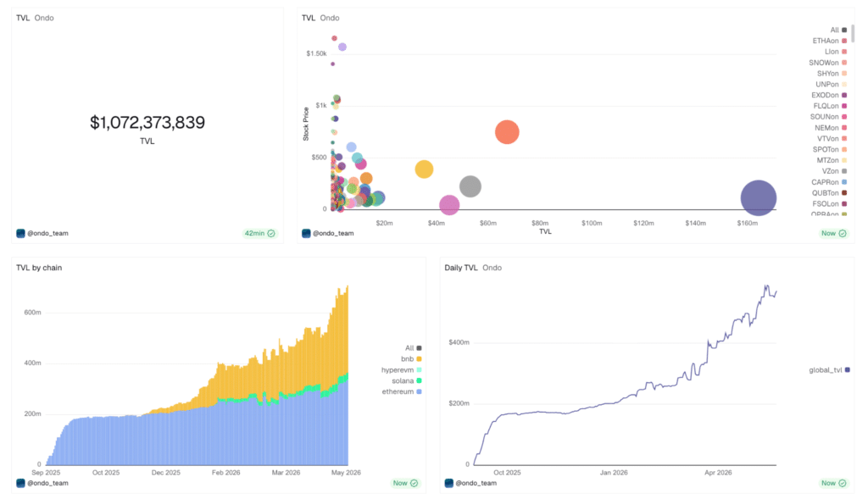
Task: Click the Stock Price axis label
Action: (305, 124)
